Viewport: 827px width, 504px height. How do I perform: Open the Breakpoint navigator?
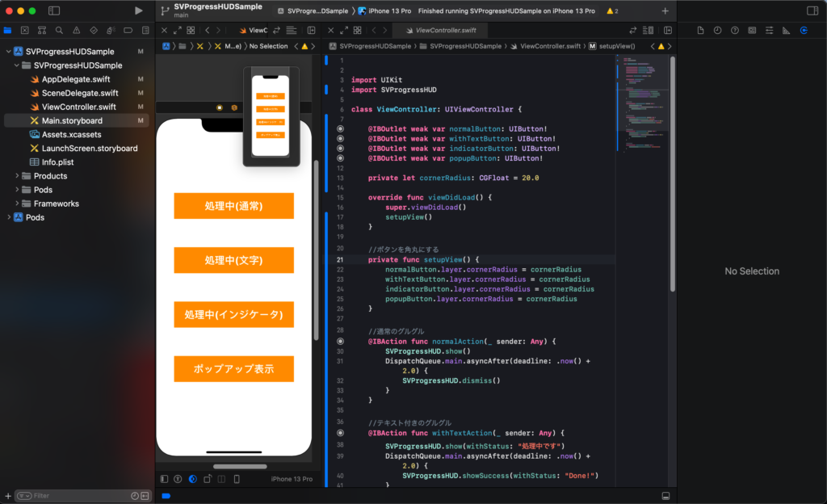(x=128, y=30)
